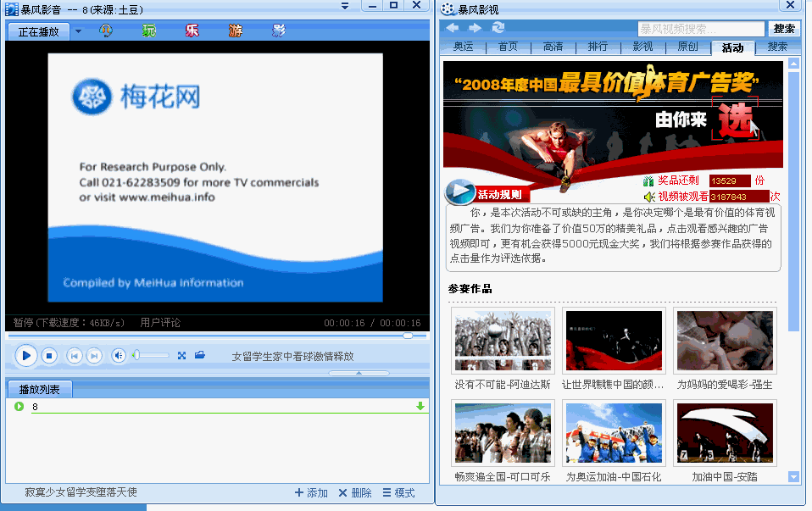Click the scroll up arrow in 暴风影视
Image resolution: width=812 pixels, height=511 pixels.
(793, 64)
